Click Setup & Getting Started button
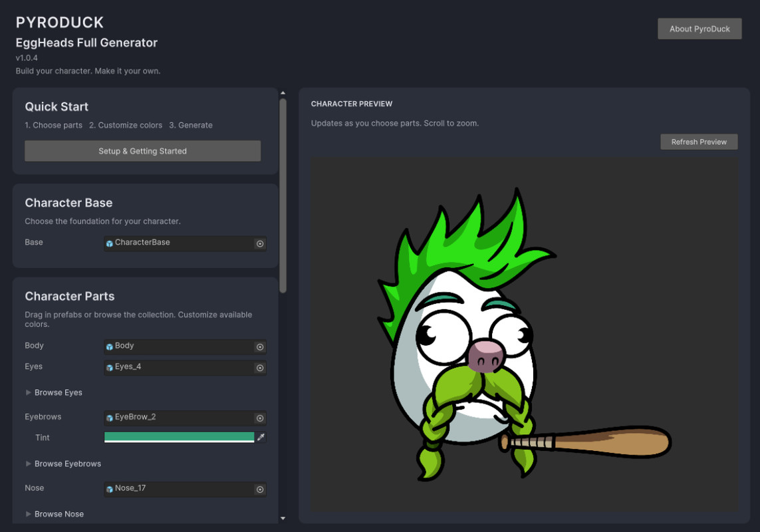 142,151
